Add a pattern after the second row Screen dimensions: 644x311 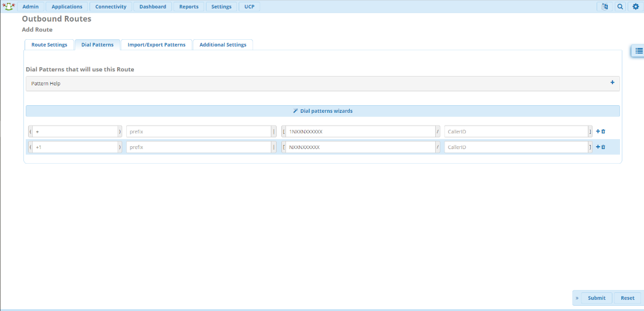(x=598, y=147)
